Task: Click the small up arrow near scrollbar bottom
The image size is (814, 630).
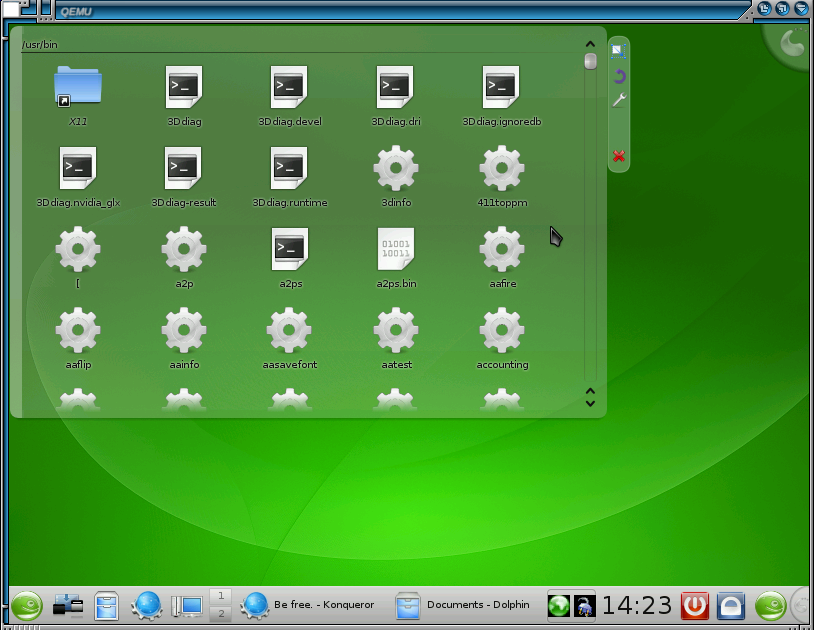Action: pos(590,391)
